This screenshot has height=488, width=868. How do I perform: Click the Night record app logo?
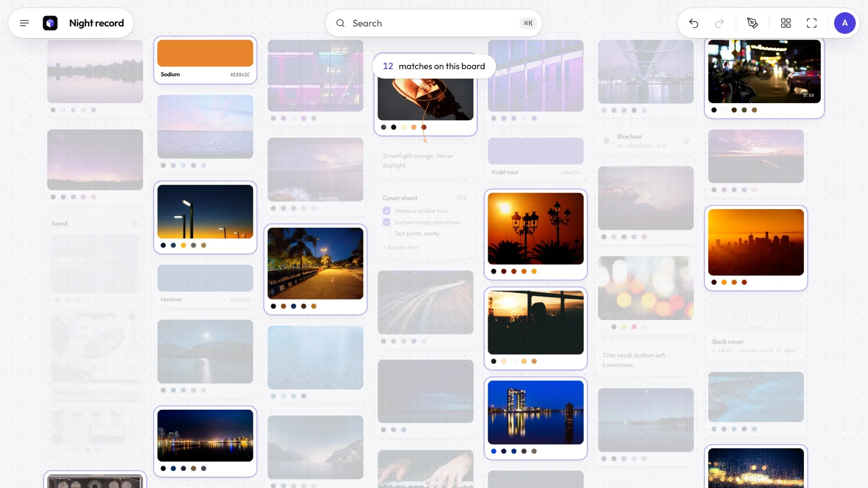50,23
